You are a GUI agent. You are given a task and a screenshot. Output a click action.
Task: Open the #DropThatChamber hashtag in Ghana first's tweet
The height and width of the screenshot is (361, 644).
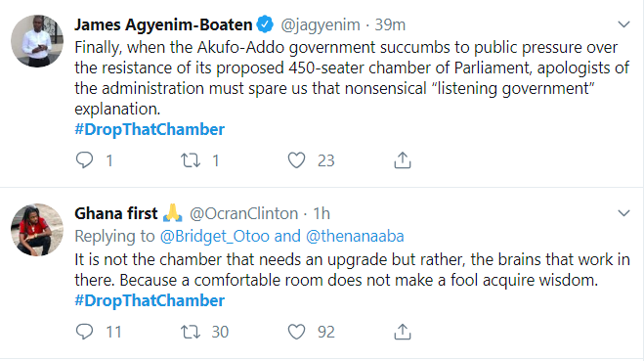[150, 301]
